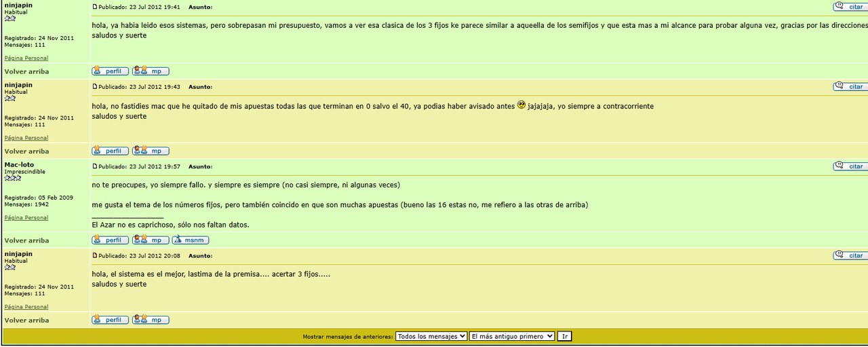Open Página Personal of 19:43 poster

click(26, 138)
